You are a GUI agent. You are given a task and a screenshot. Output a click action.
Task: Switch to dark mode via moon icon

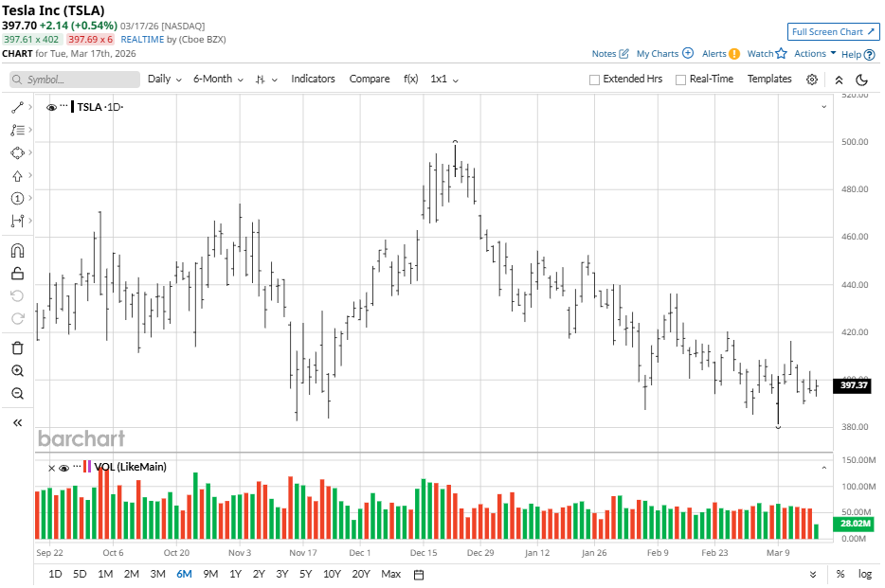click(861, 80)
